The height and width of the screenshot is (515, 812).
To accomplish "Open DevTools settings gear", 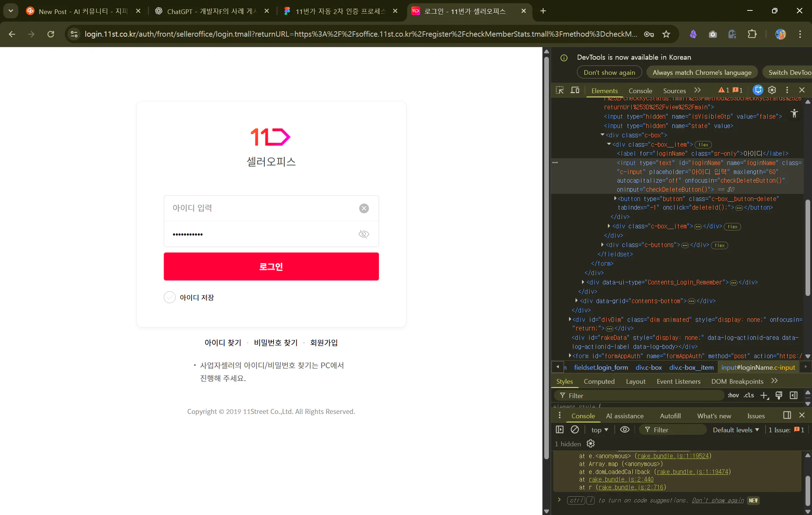I will (x=772, y=90).
